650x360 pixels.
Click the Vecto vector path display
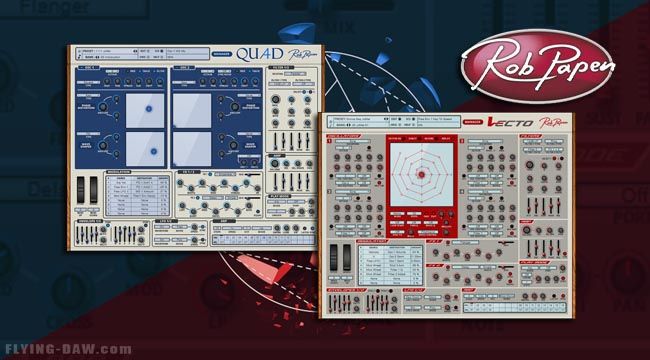point(422,175)
